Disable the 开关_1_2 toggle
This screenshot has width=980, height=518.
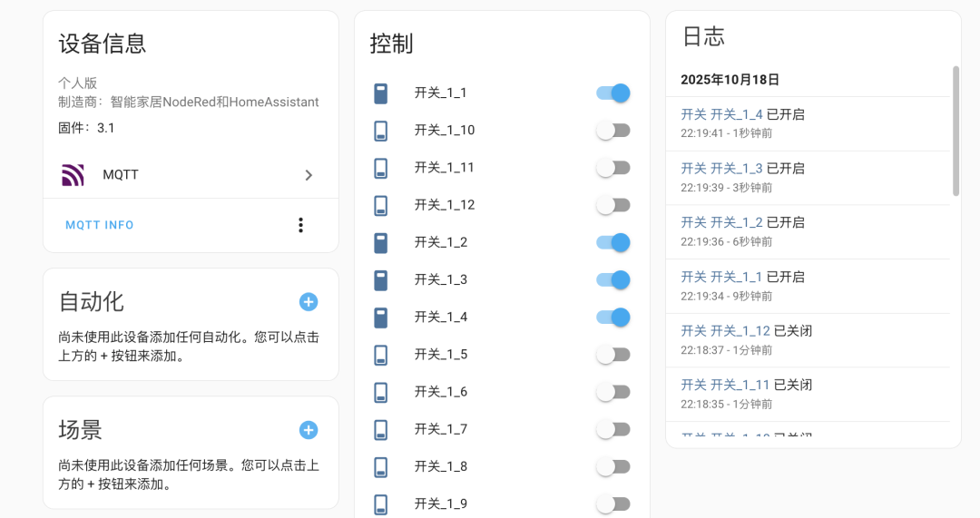click(613, 242)
